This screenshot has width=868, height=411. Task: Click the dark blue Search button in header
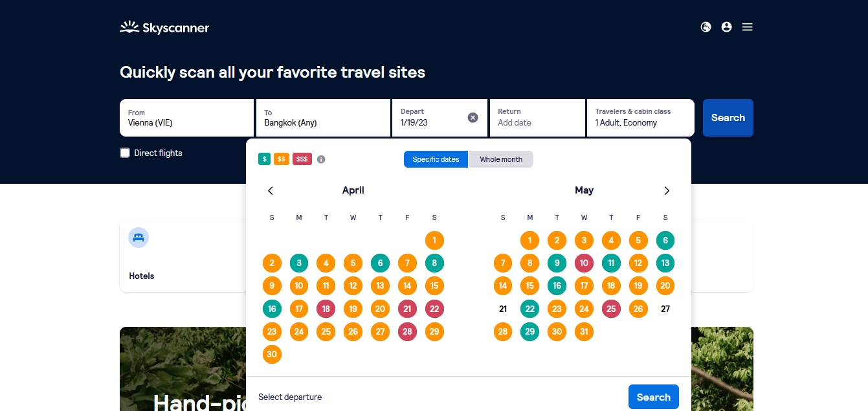tap(728, 118)
